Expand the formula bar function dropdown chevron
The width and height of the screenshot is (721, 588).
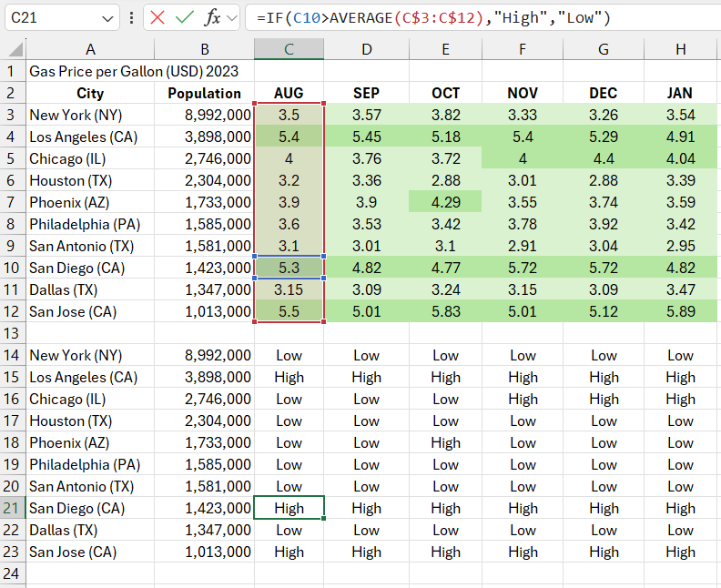(232, 18)
